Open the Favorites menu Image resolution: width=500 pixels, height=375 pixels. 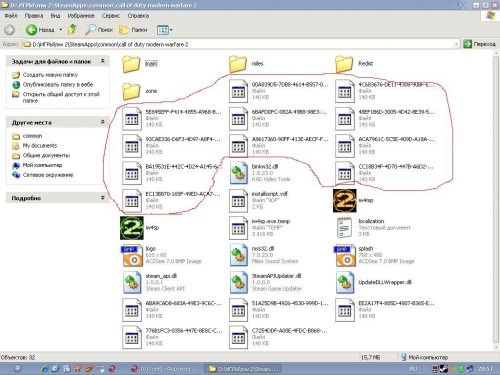click(81, 16)
